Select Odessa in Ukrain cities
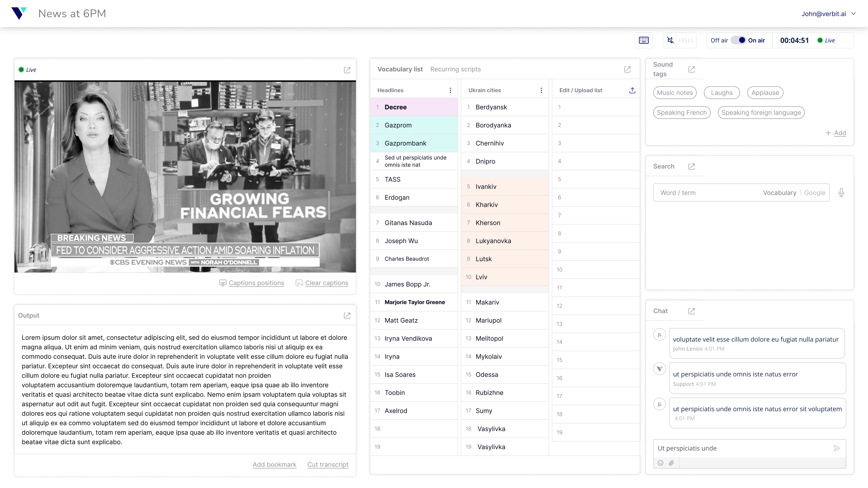This screenshot has width=868, height=488. 505,374
